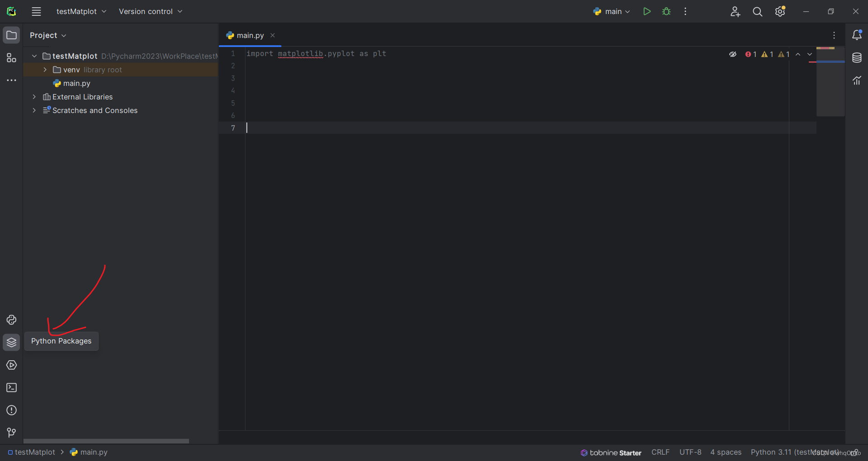Image resolution: width=868 pixels, height=461 pixels.
Task: Jump to the next highlighted error
Action: [810, 54]
